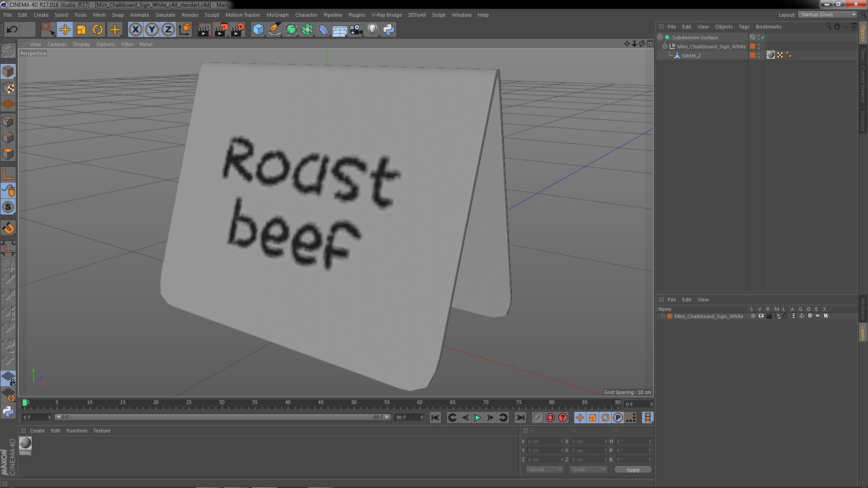868x488 pixels.
Task: Open the MoGraph menu
Action: [277, 15]
